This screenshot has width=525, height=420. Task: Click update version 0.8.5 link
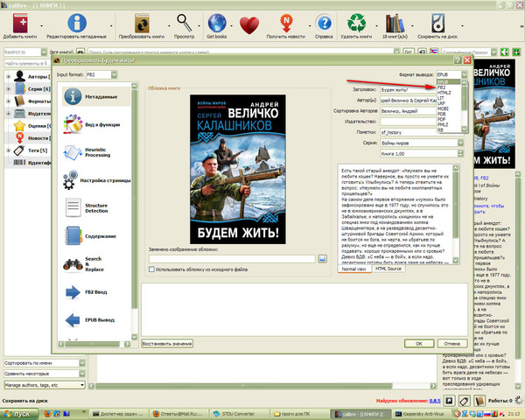[435, 401]
